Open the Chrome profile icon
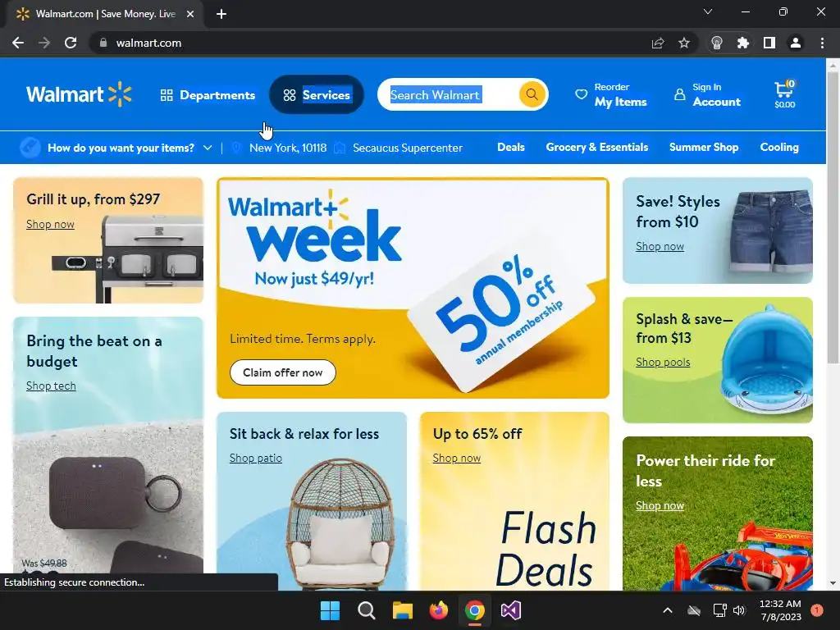 coord(796,43)
